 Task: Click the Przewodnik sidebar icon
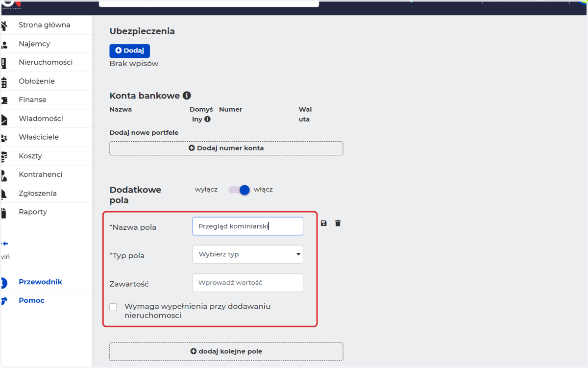[x=4, y=283]
